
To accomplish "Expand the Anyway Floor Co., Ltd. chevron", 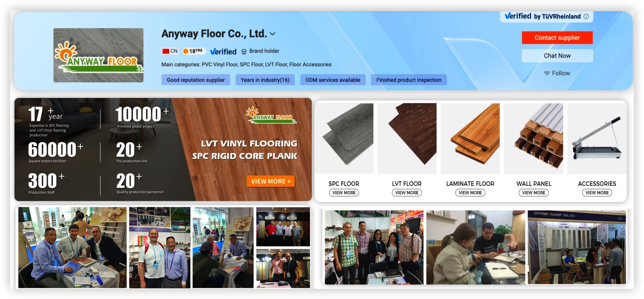I will tap(272, 34).
